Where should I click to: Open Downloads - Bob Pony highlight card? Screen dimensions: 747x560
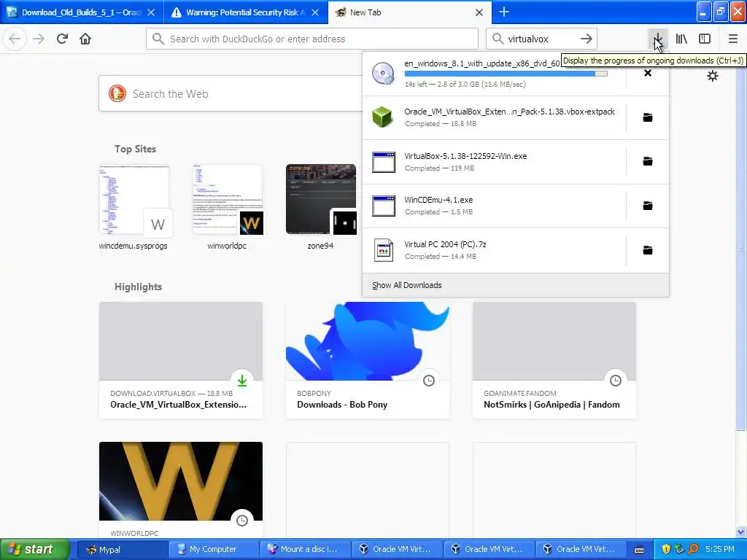click(x=368, y=360)
